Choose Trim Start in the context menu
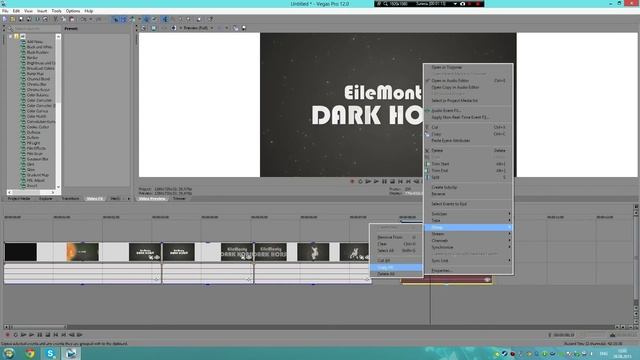The width and height of the screenshot is (640, 360). pos(468,164)
